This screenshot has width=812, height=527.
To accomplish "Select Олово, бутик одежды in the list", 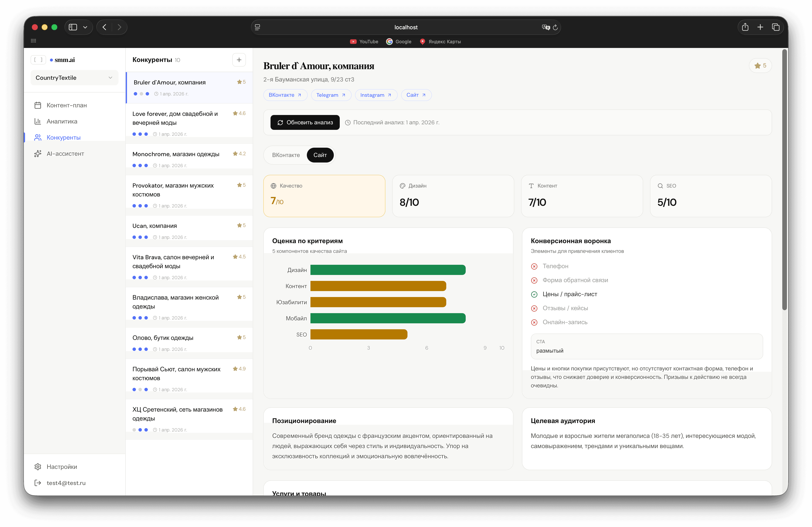I will (x=189, y=343).
